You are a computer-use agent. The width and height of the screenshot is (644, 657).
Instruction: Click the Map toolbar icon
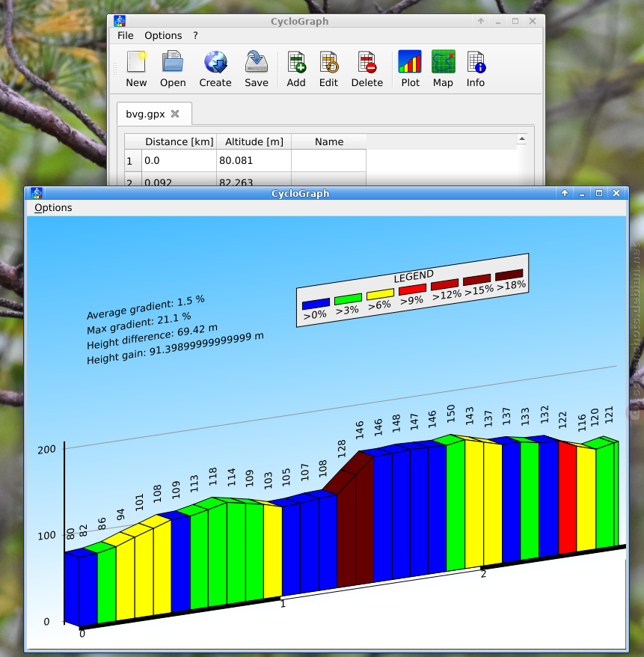point(443,61)
